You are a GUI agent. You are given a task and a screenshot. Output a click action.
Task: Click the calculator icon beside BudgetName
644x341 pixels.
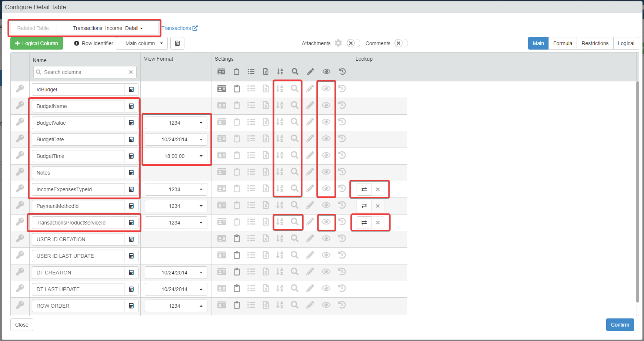[131, 106]
